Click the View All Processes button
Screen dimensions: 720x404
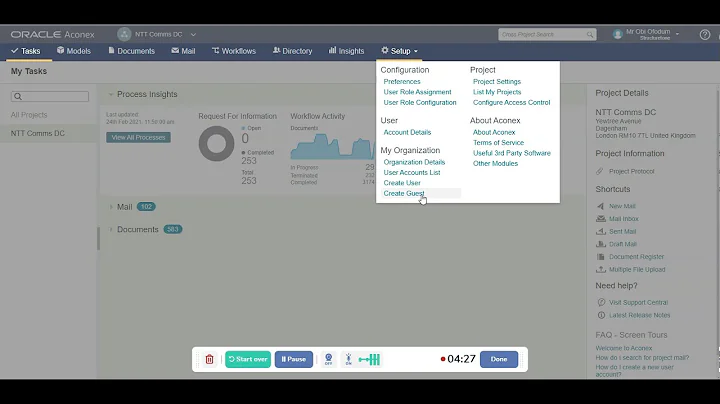pyautogui.click(x=138, y=137)
